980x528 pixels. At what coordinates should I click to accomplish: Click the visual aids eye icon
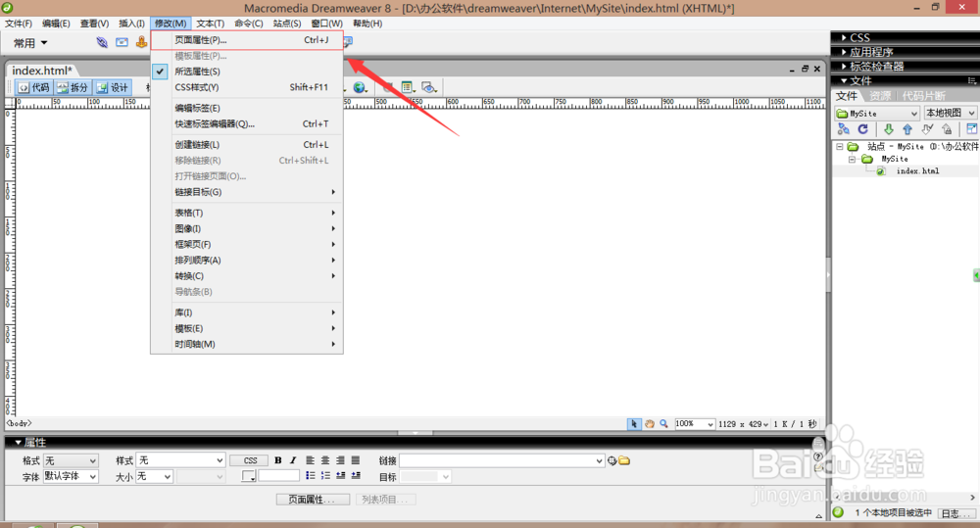[429, 87]
